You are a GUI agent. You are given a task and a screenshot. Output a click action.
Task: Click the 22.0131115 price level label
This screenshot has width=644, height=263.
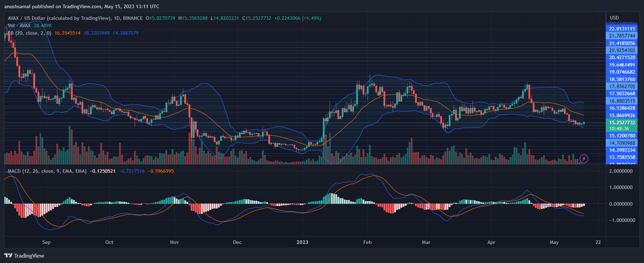(x=622, y=29)
